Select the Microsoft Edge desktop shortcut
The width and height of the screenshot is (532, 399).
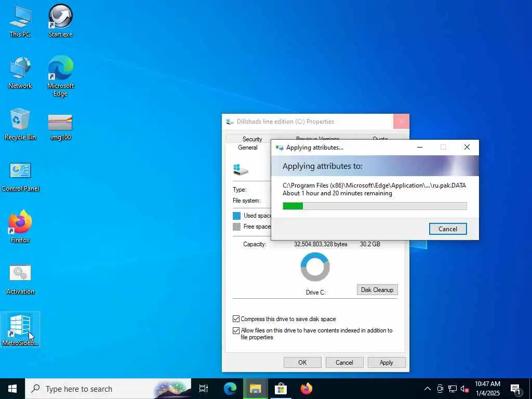click(60, 76)
